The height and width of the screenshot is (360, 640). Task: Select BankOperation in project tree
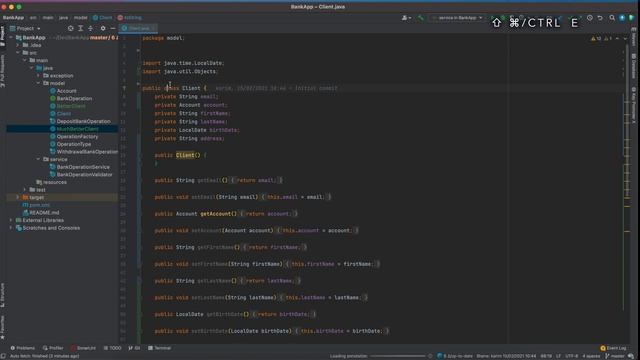coord(71,98)
